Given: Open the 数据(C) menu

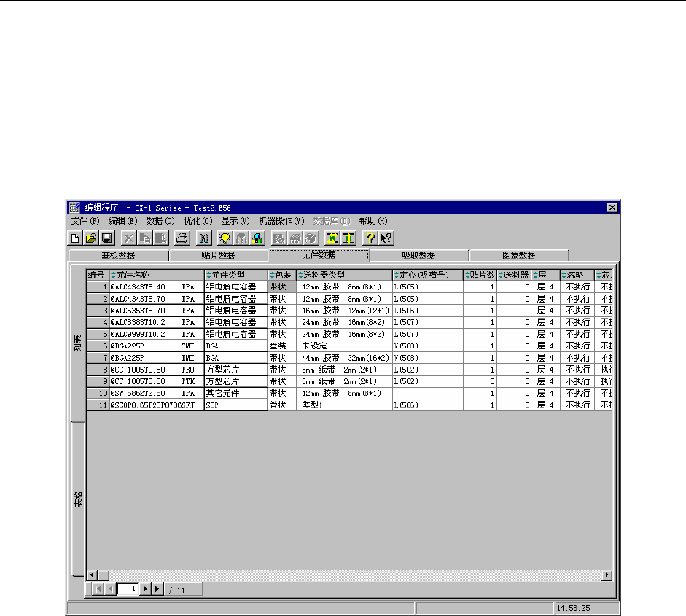Looking at the screenshot, I should click(160, 221).
